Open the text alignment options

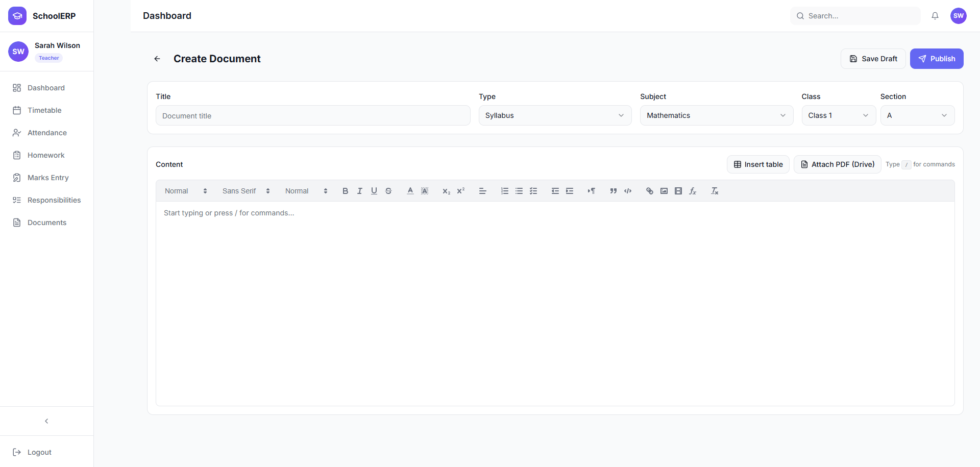point(482,191)
